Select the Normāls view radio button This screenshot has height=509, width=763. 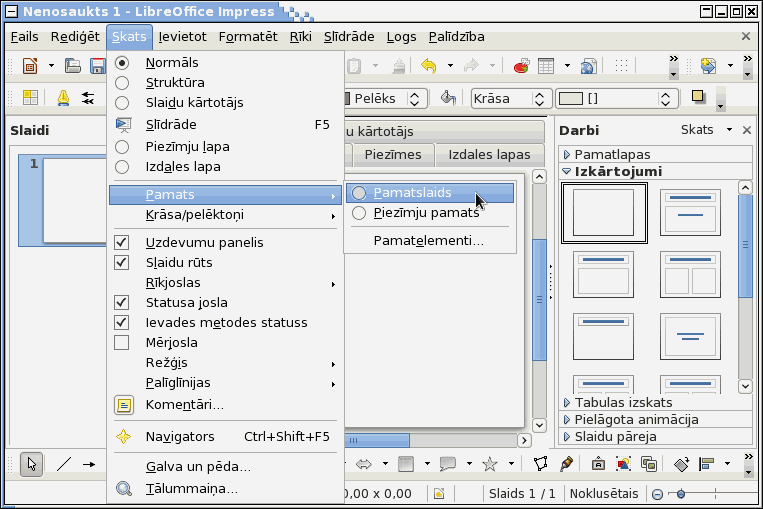pyautogui.click(x=122, y=63)
